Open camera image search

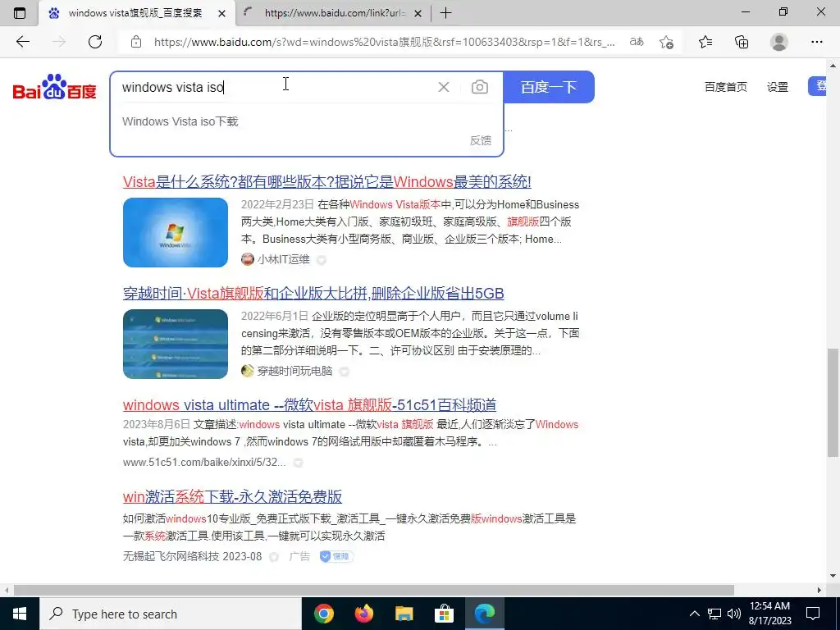pyautogui.click(x=479, y=87)
